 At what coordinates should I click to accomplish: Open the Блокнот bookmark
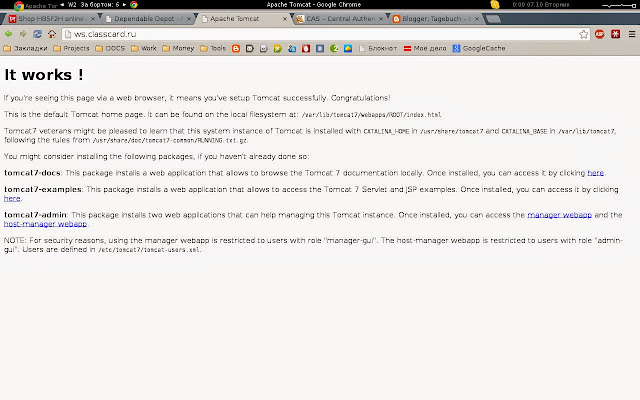(378, 49)
